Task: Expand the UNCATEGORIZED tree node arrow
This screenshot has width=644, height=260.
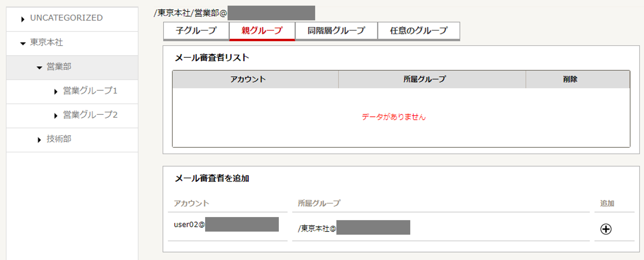Action: (23, 19)
